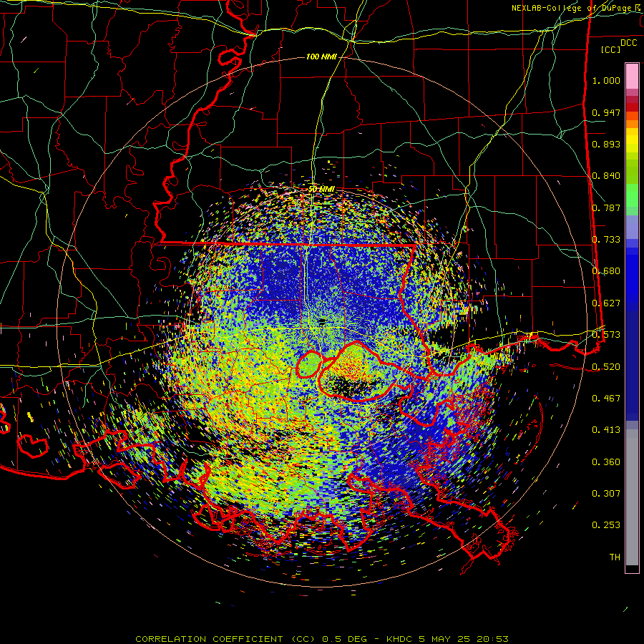Click the Correlation Coefficient caption at bottom
Image resolution: width=644 pixels, height=644 pixels.
tap(322, 639)
